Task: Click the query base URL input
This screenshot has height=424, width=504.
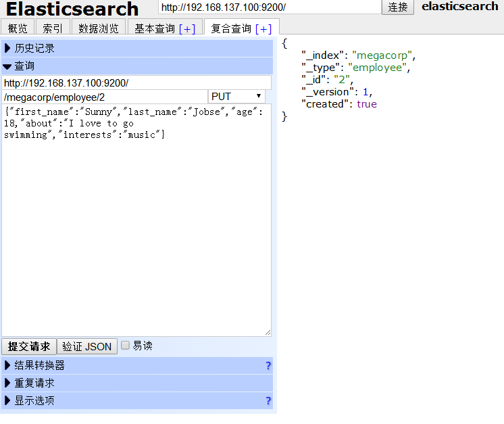Action: click(136, 83)
